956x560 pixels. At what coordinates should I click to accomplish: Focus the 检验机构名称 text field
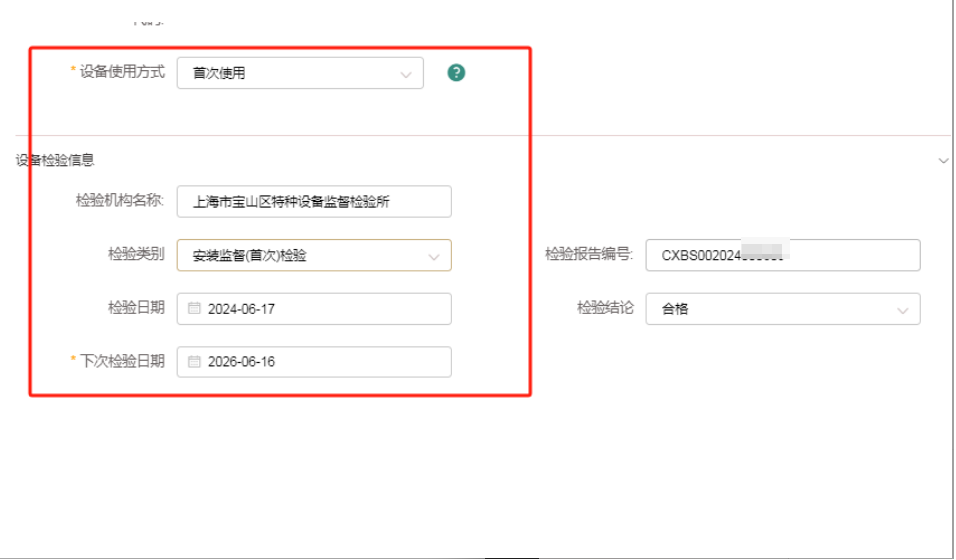click(313, 201)
